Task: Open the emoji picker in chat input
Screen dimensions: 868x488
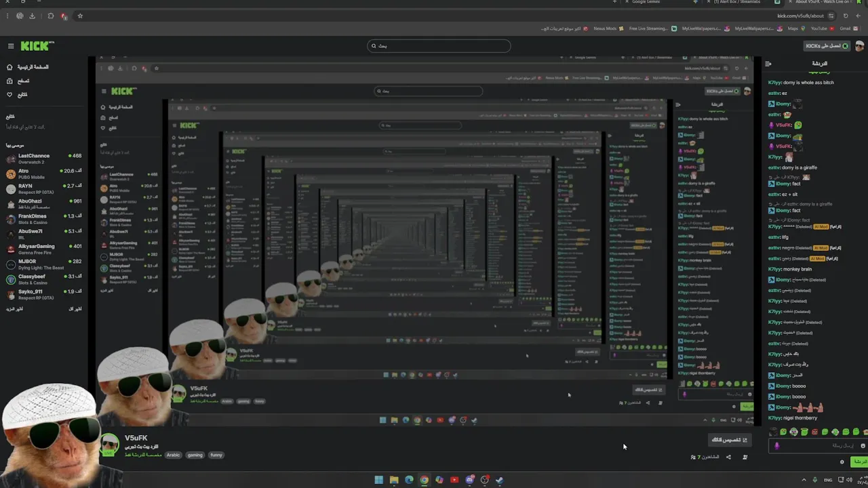Action: click(863, 445)
